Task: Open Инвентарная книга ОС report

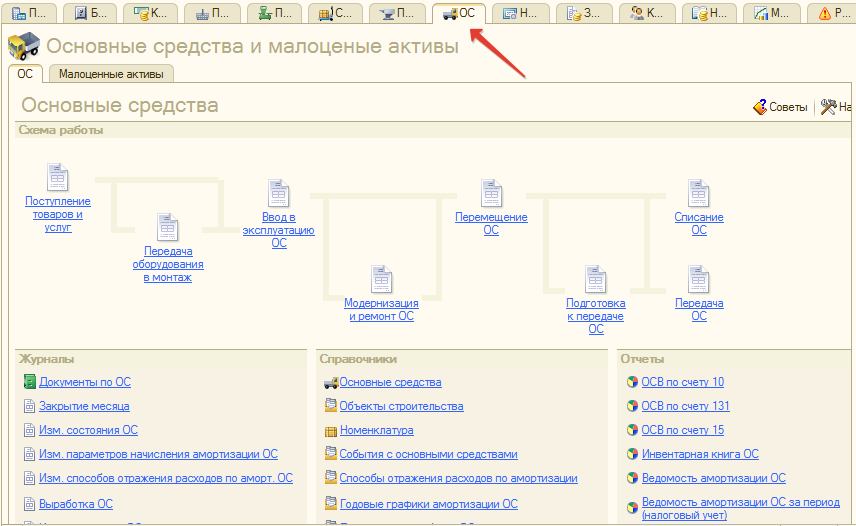Action: click(x=699, y=454)
